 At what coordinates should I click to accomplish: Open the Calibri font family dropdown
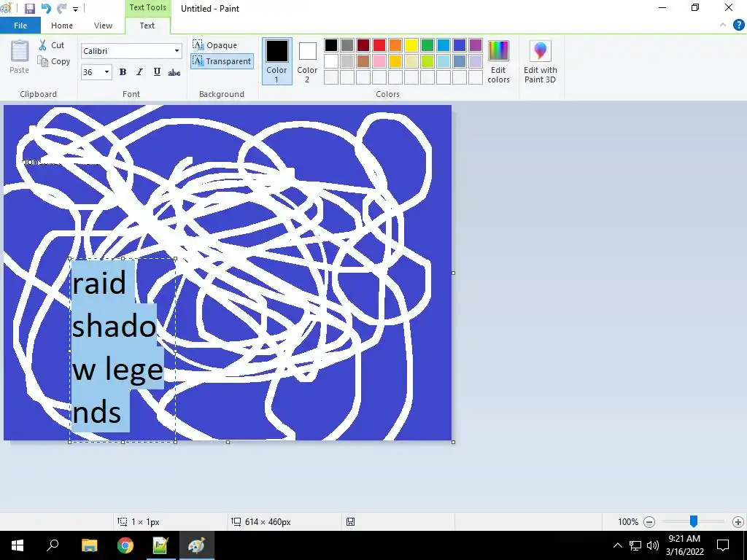click(x=177, y=51)
